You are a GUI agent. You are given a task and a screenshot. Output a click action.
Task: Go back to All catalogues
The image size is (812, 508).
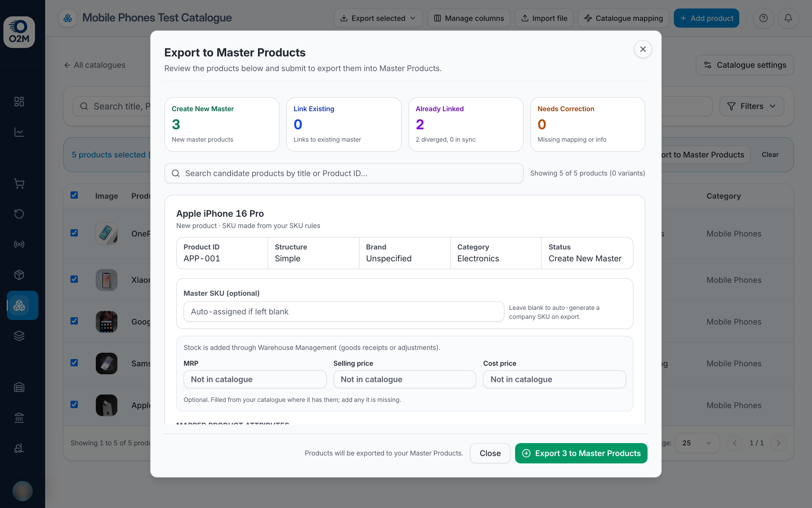click(x=95, y=65)
